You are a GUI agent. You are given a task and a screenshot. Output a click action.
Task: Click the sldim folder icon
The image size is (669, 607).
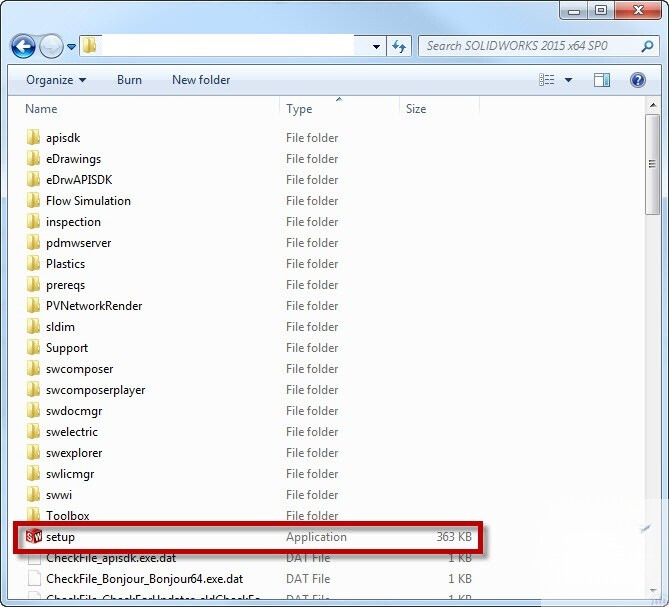[33, 326]
